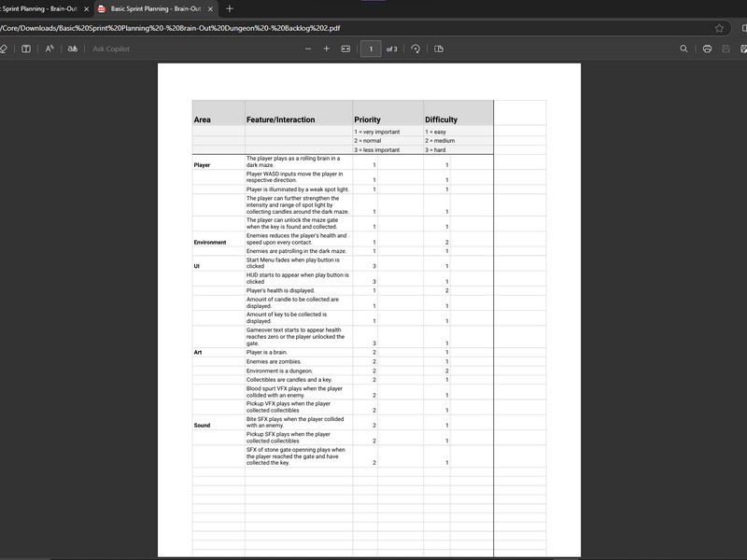747x560 pixels.
Task: Click the zoom in plus icon
Action: point(326,49)
